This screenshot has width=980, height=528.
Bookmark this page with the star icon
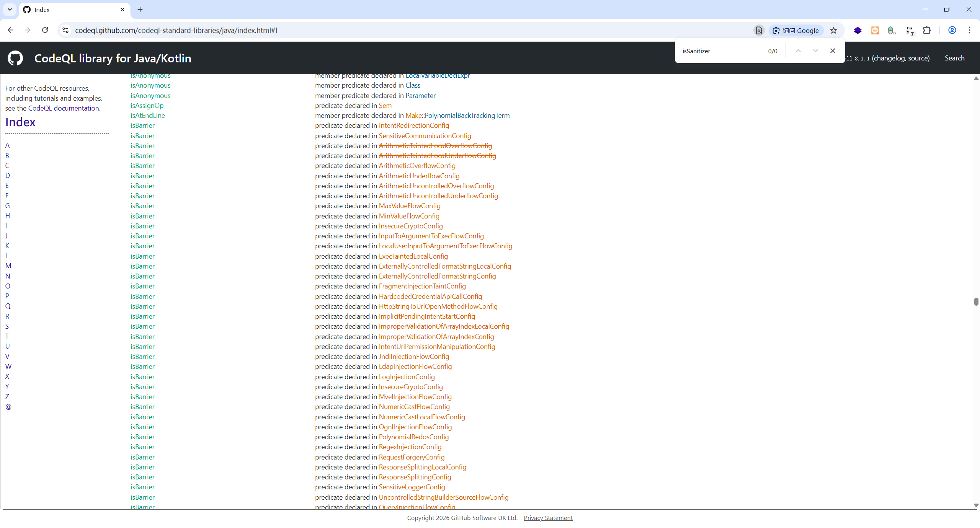(833, 31)
